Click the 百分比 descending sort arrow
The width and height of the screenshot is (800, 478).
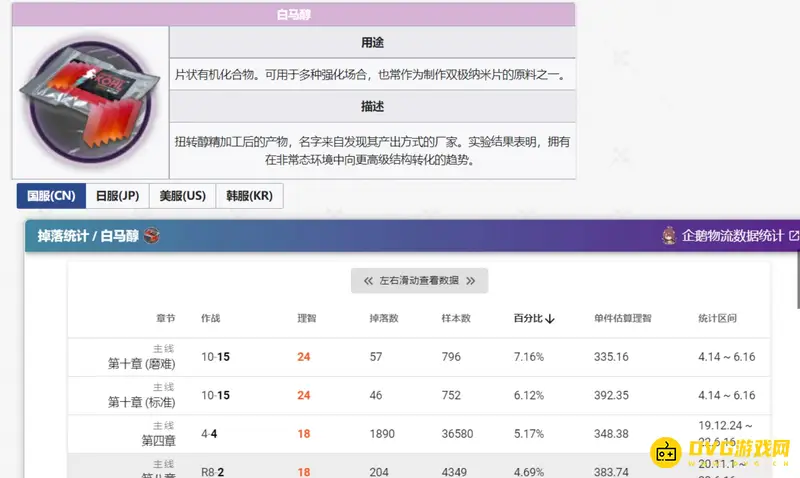pos(549,319)
